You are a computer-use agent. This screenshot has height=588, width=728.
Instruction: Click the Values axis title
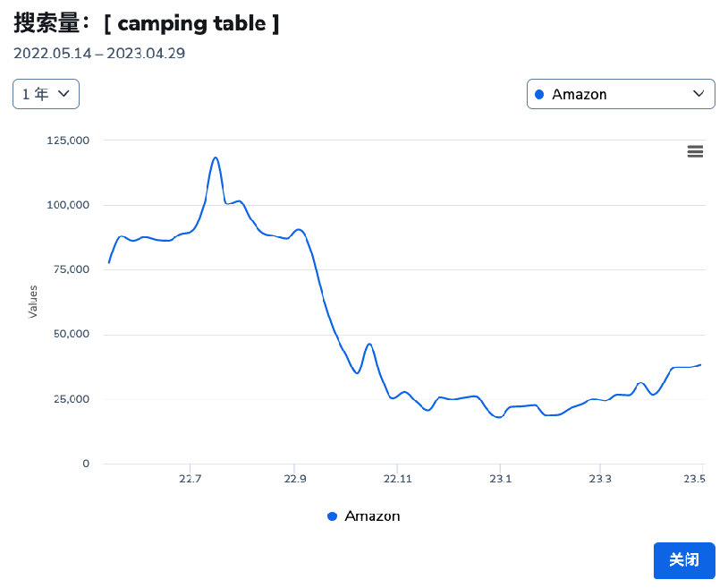(x=33, y=302)
